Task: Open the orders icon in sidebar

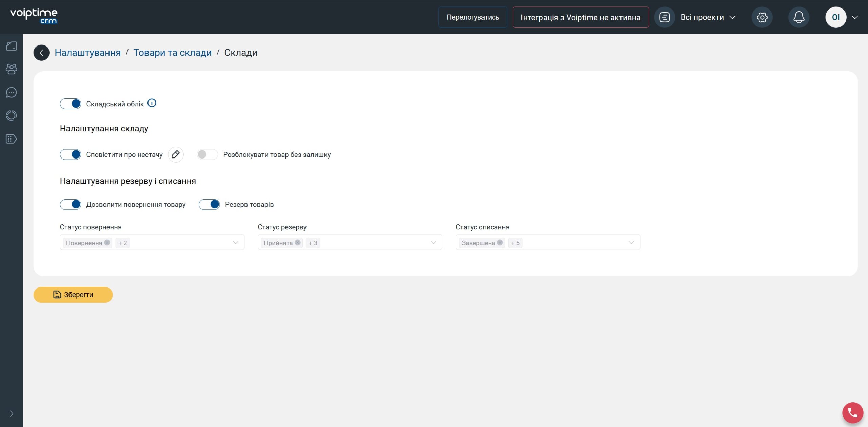Action: pyautogui.click(x=12, y=46)
